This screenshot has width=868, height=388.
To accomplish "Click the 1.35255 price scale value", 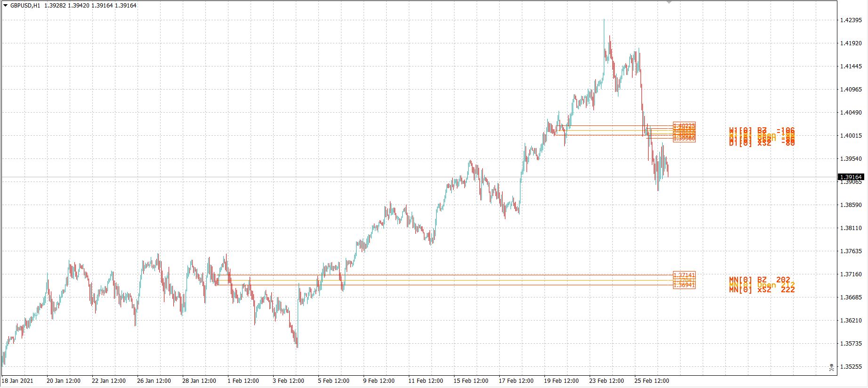I will click(851, 367).
